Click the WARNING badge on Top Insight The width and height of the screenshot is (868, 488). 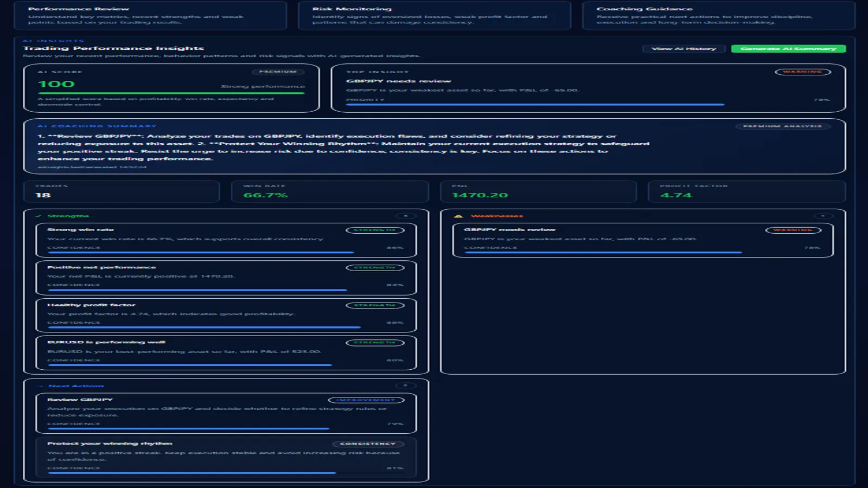[x=802, y=72]
